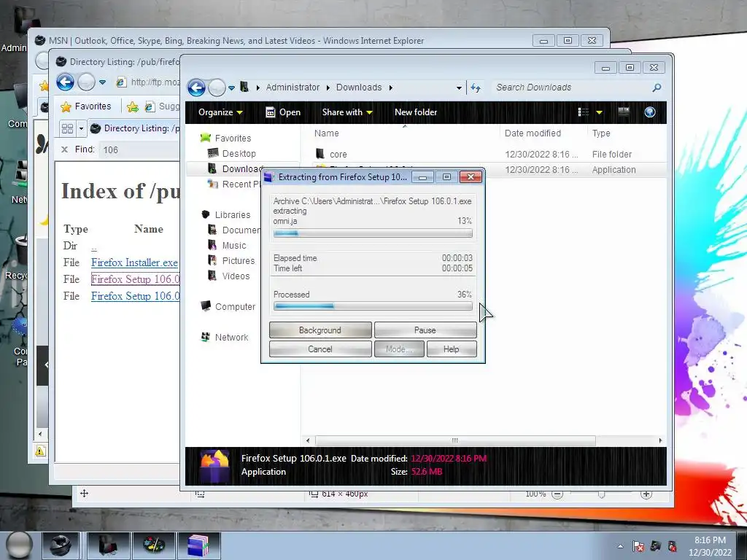
Task: Open the Music library
Action: click(234, 245)
